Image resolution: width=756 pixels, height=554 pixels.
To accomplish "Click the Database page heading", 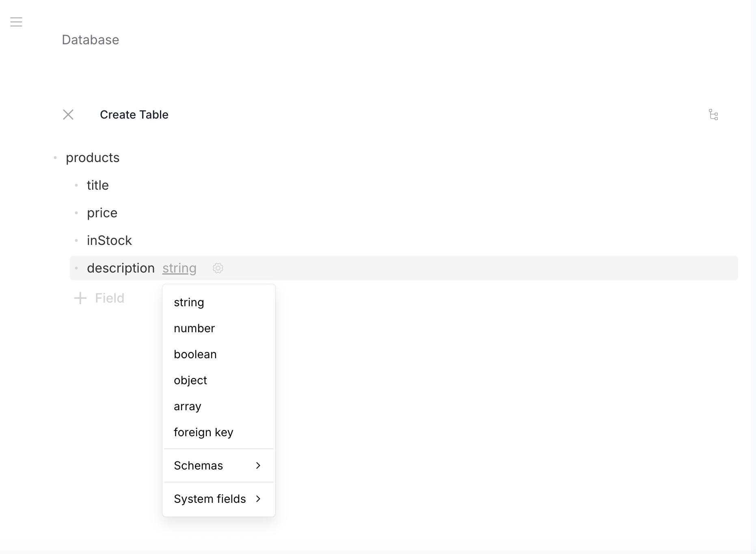I will coord(90,40).
